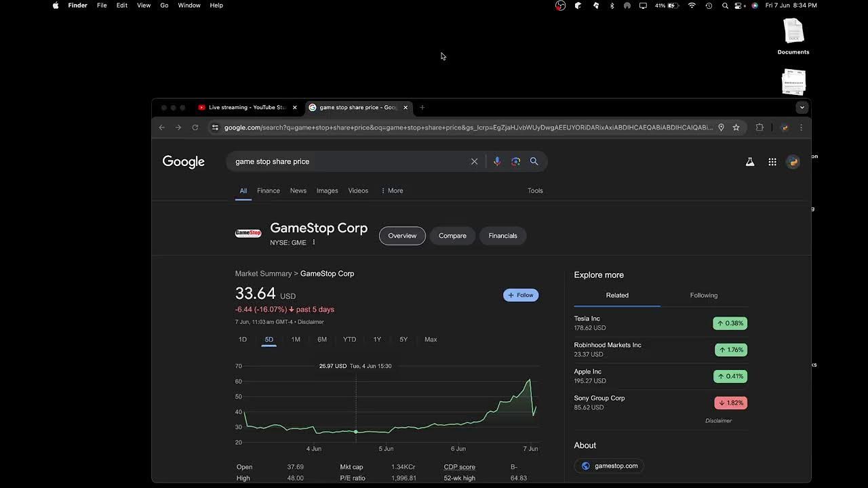Open the Chrome three-dot menu
The width and height of the screenshot is (868, 488).
[x=801, y=127]
